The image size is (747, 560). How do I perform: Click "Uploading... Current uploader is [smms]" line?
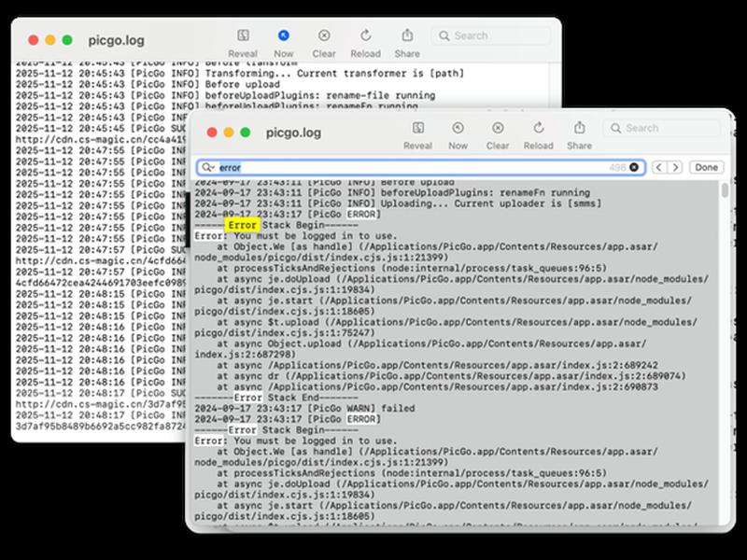pyautogui.click(x=398, y=203)
